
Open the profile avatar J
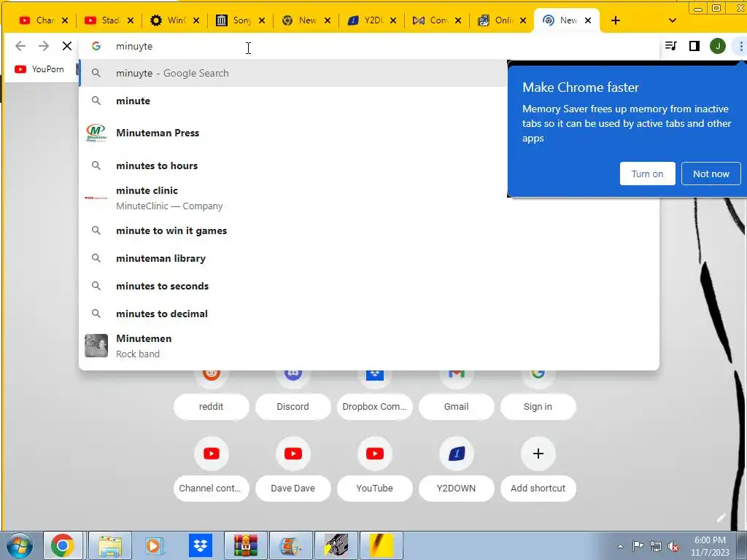[x=718, y=46]
